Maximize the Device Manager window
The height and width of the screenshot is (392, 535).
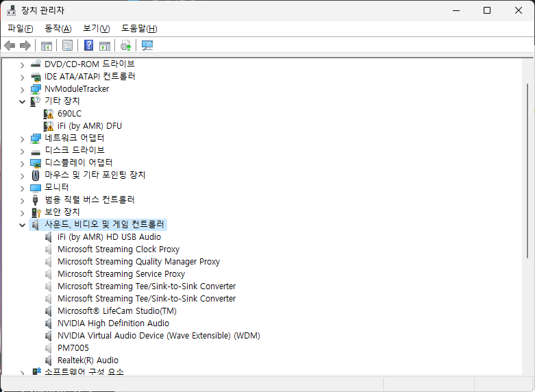(x=487, y=10)
